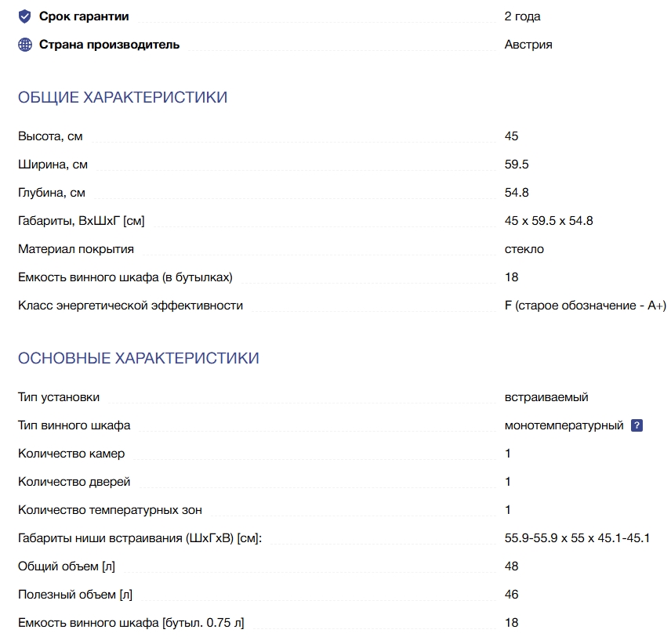The height and width of the screenshot is (644, 671).
Task: Click the 2 года warranty value
Action: coord(522,16)
